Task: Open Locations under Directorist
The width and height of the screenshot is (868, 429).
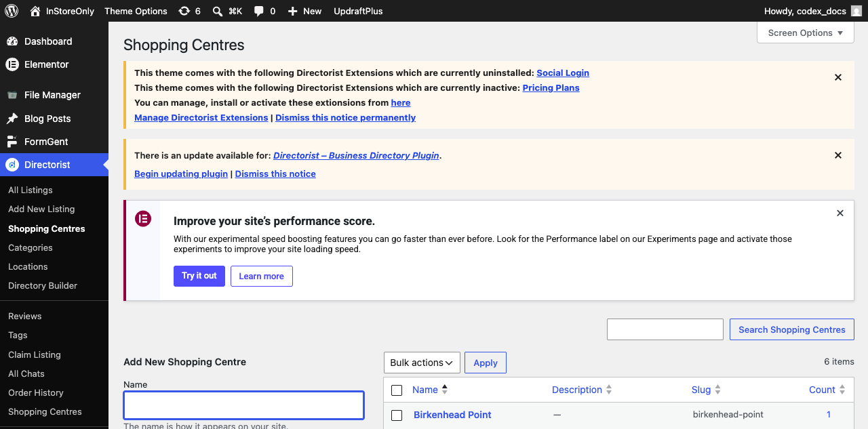Action: pos(28,267)
